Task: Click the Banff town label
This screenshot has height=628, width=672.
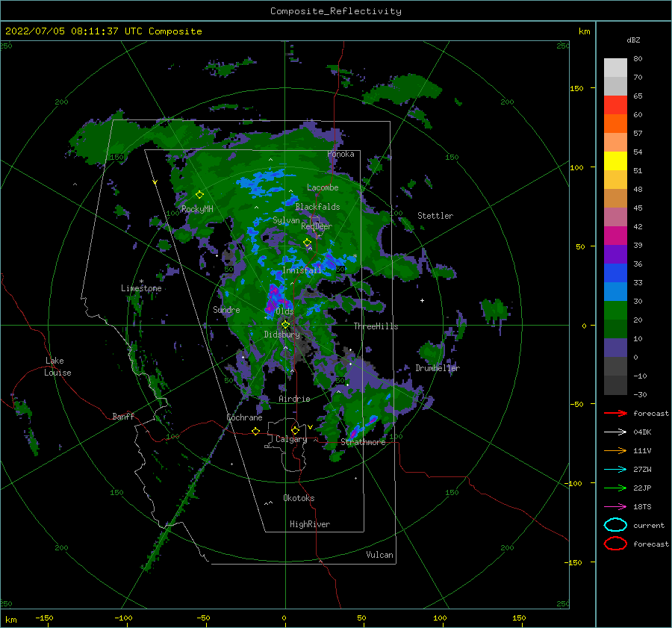Action: coord(123,416)
